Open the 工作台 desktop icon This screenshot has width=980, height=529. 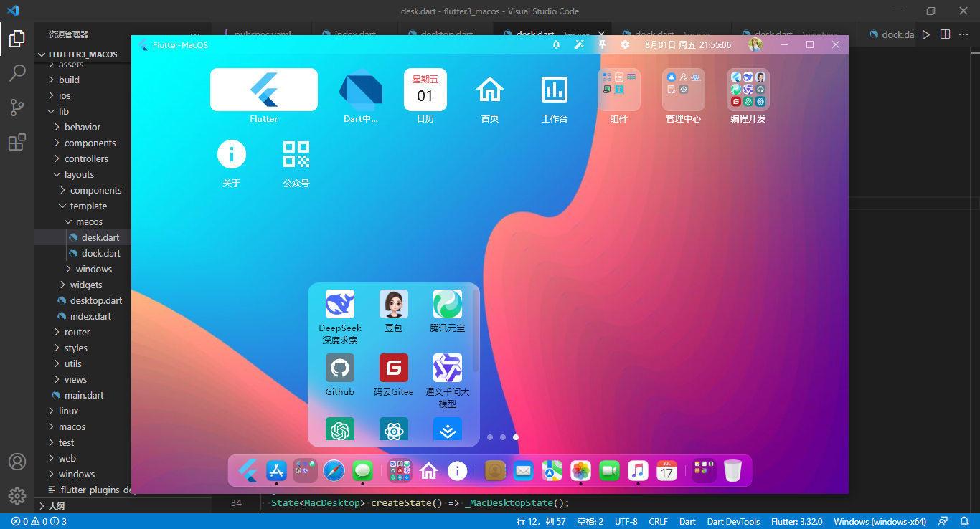(x=555, y=90)
